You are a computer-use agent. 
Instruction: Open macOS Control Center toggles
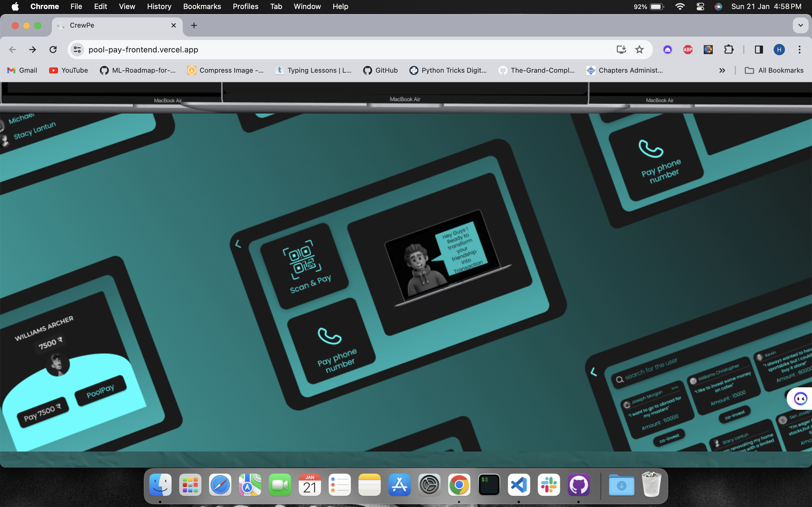click(x=700, y=6)
